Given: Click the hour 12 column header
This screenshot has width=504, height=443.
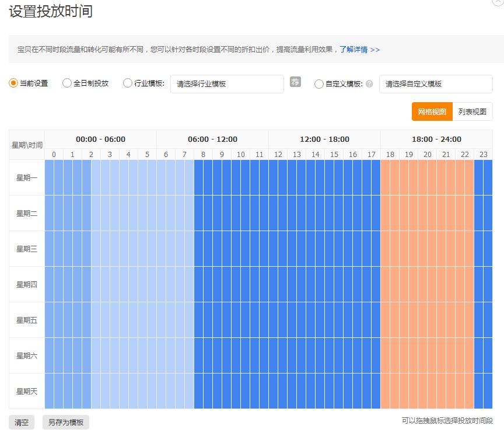Looking at the screenshot, I should pos(277,155).
